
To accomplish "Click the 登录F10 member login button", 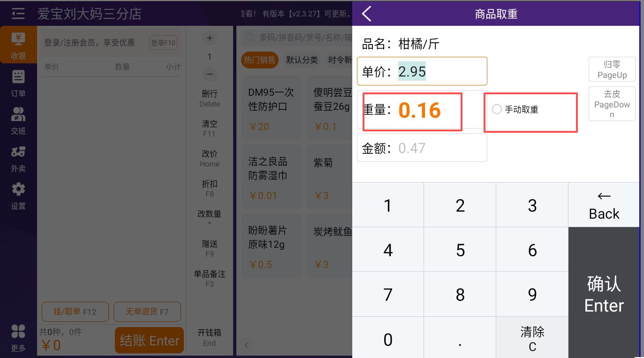I will click(163, 43).
